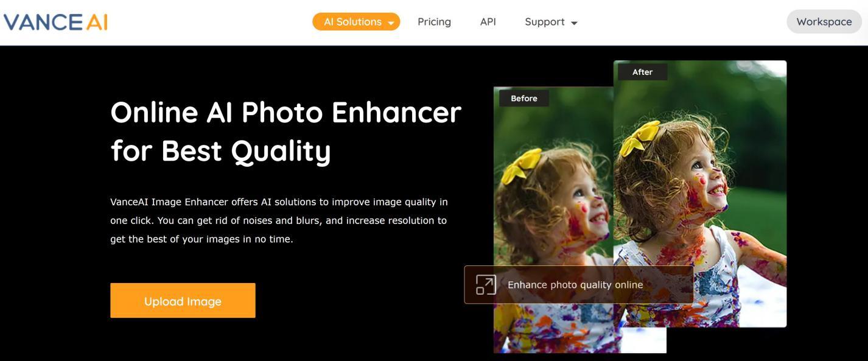Select the After photo thumbnail

[x=700, y=194]
